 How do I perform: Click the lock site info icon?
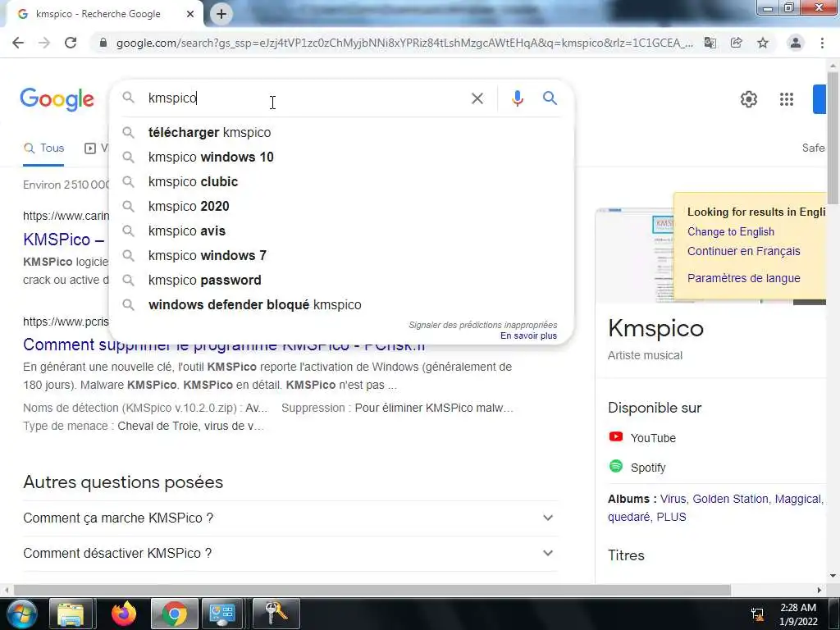tap(103, 43)
